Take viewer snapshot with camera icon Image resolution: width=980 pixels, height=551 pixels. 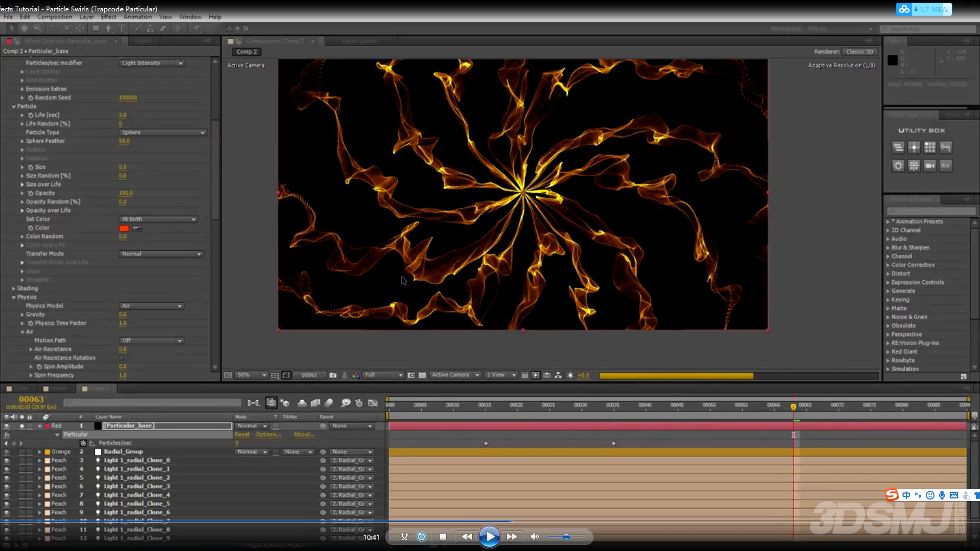(333, 375)
